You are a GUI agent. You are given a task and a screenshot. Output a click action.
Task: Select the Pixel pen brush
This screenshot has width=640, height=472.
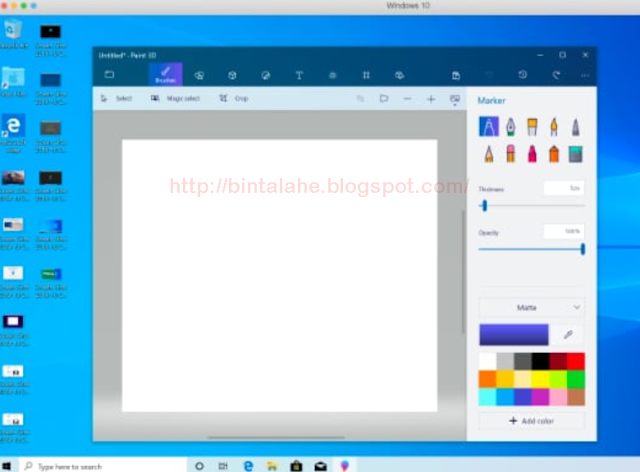point(576,127)
